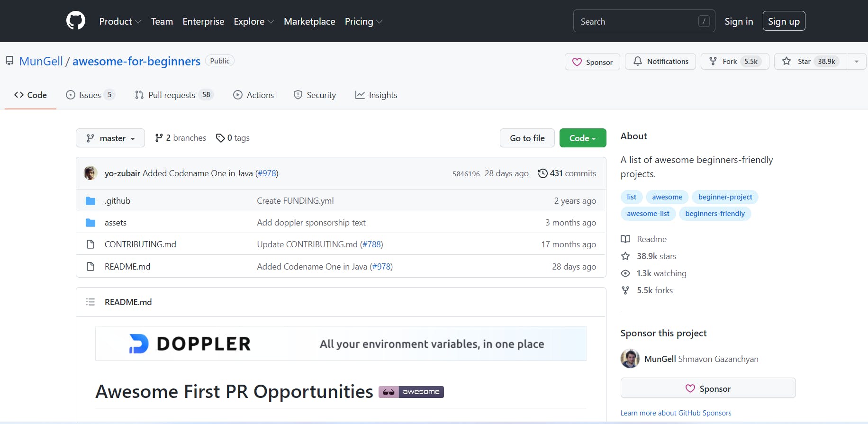Click the slash shortcut icon in search
The image size is (868, 424).
click(x=704, y=21)
